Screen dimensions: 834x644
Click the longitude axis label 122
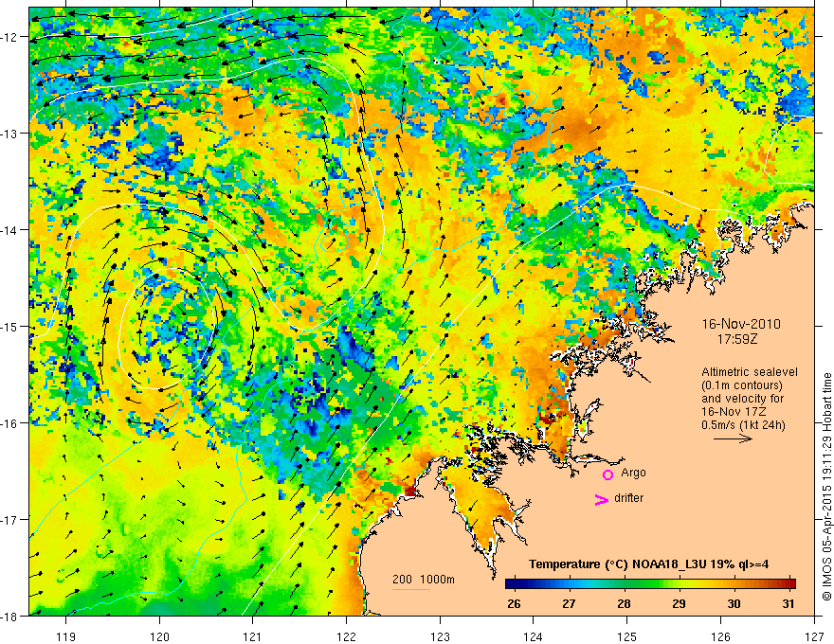click(x=346, y=636)
